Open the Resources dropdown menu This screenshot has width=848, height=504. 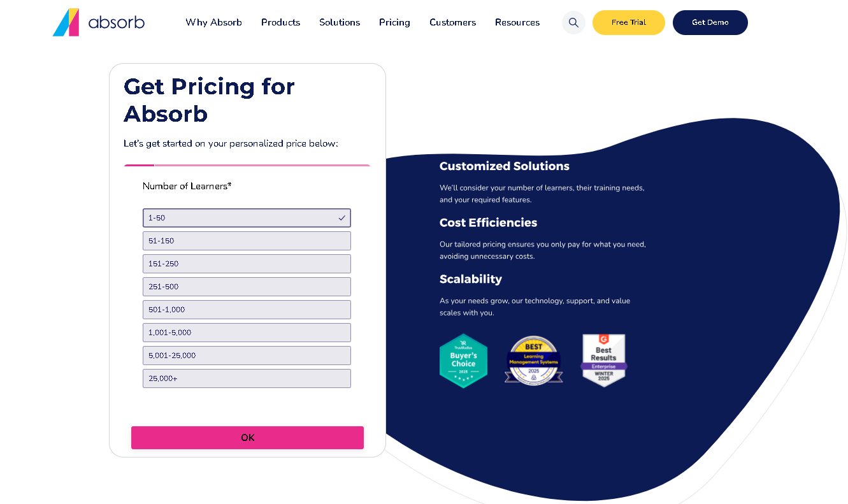pos(517,22)
